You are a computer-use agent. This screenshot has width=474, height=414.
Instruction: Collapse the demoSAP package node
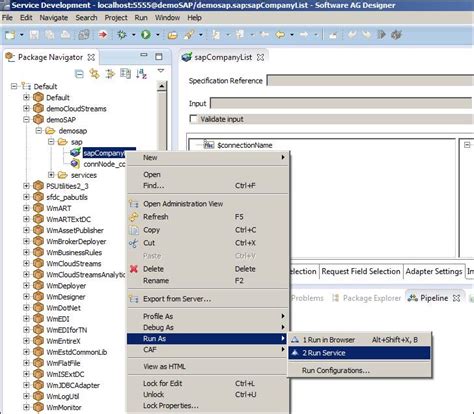tap(26, 119)
